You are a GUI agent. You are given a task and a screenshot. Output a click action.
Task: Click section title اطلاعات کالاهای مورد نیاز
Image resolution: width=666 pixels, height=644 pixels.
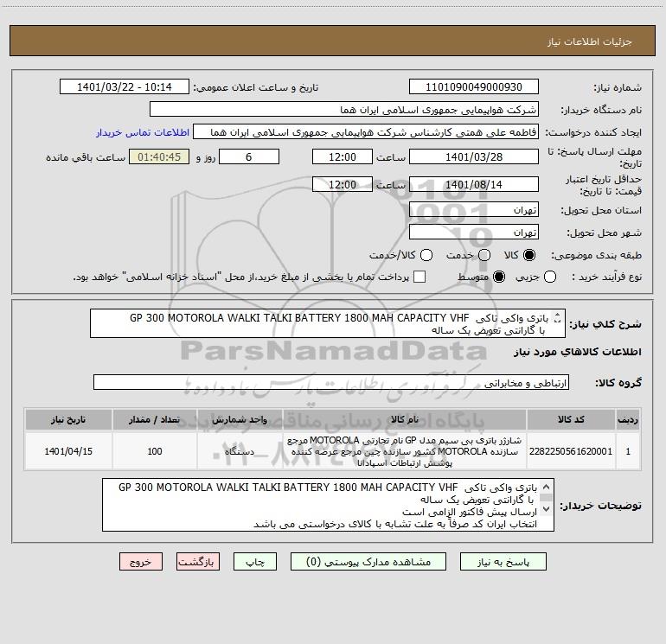point(578,352)
